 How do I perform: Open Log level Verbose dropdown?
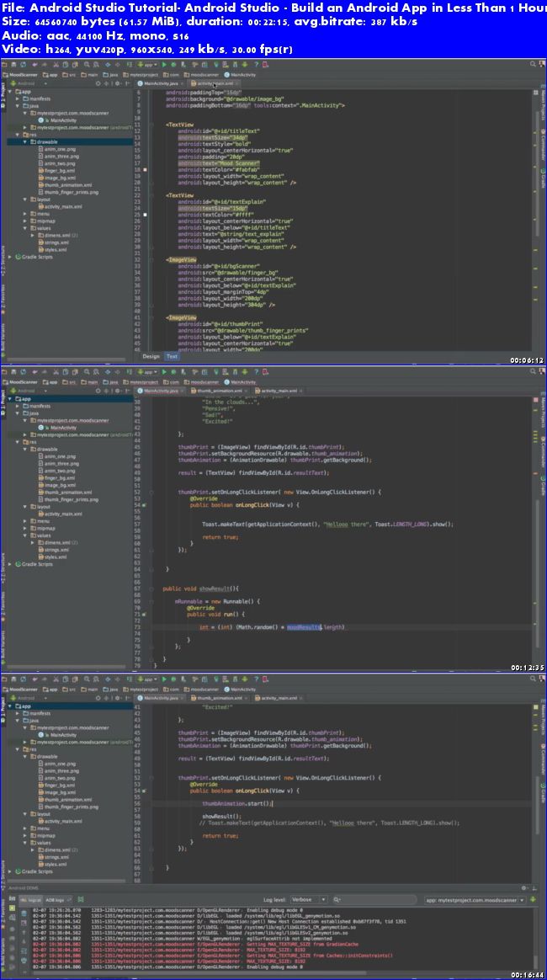click(311, 900)
